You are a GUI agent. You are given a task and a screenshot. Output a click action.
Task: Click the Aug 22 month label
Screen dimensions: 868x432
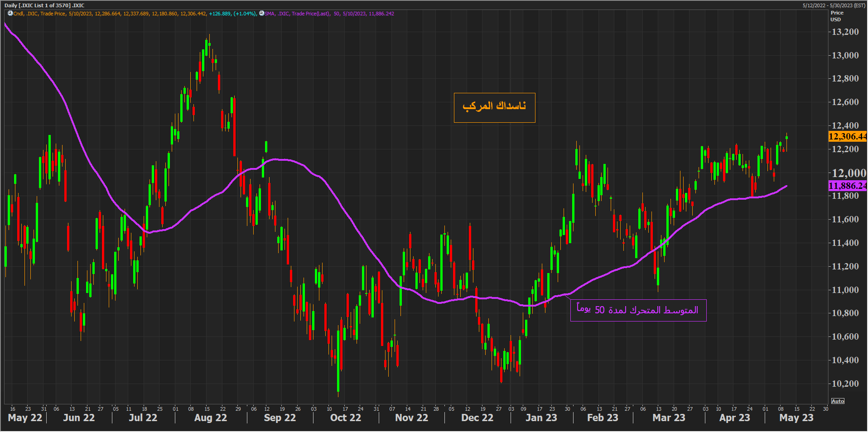211,418
